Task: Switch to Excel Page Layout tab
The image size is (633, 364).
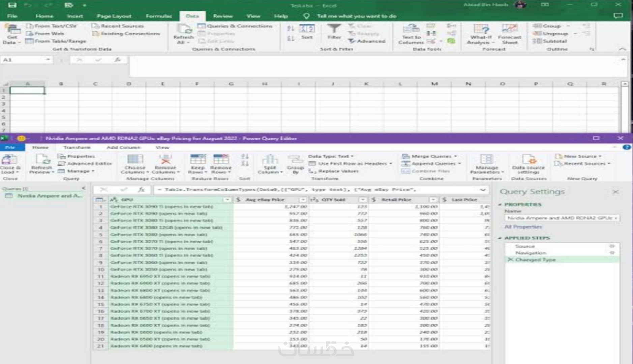Action: tap(114, 16)
